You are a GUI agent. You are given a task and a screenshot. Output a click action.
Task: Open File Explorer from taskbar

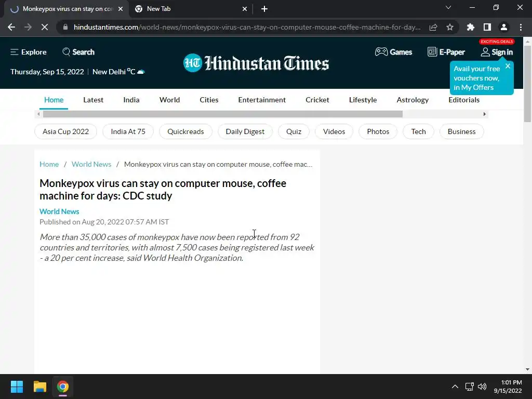39,387
